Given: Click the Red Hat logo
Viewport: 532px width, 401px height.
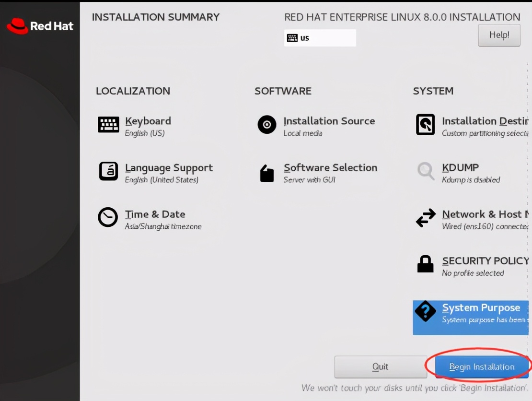Looking at the screenshot, I should [40, 26].
